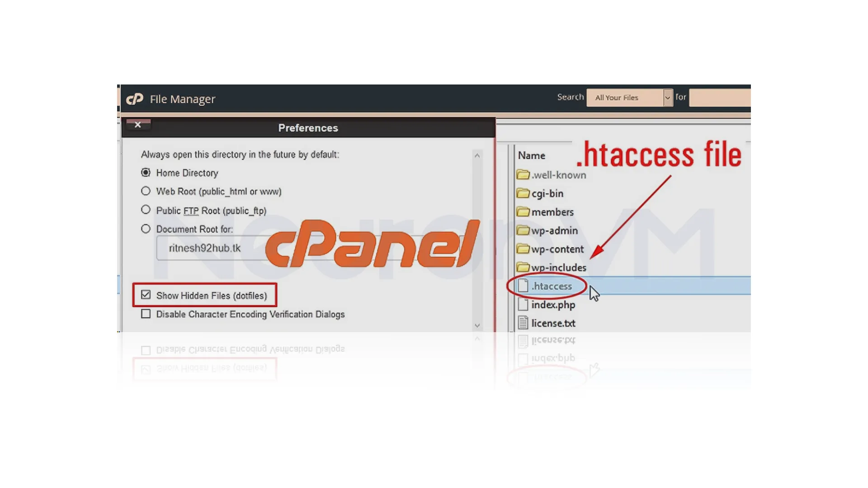Image resolution: width=868 pixels, height=488 pixels.
Task: Scroll down in Preferences dialog
Action: point(476,325)
